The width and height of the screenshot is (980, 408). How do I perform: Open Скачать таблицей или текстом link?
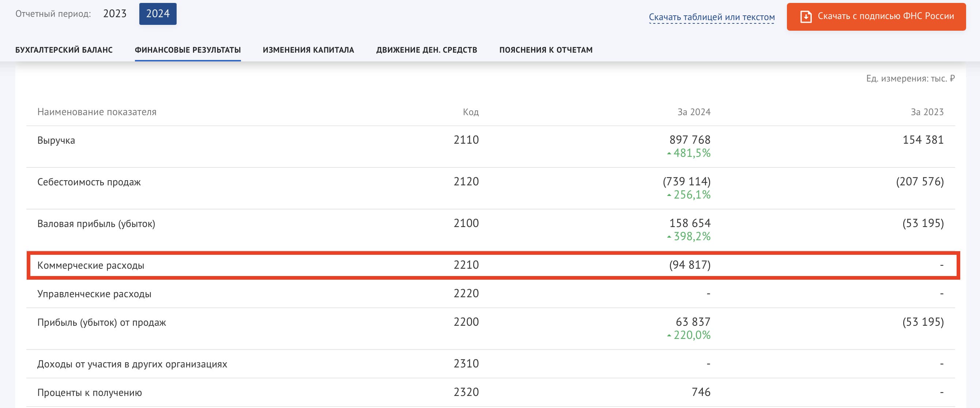[x=712, y=17]
